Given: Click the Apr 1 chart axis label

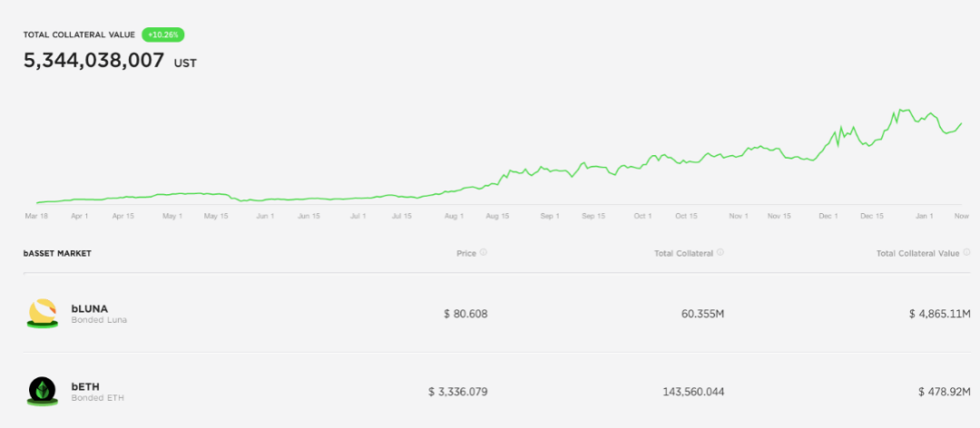Looking at the screenshot, I should click(x=79, y=216).
